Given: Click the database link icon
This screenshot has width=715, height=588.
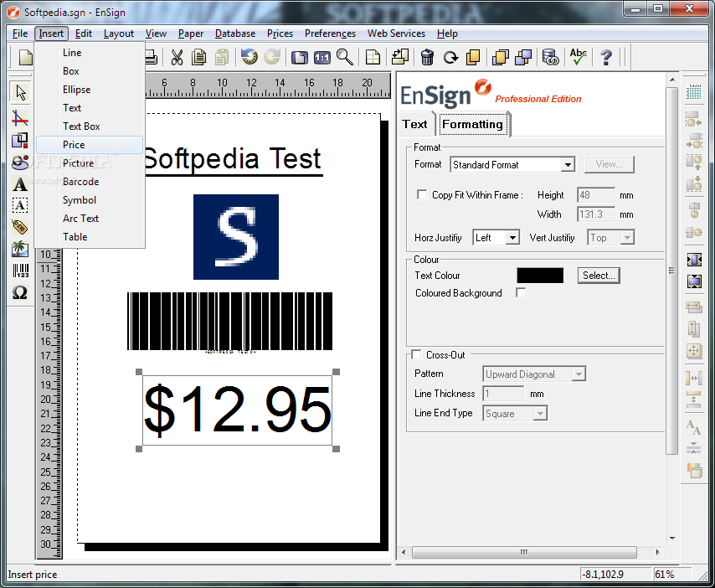Looking at the screenshot, I should pyautogui.click(x=550, y=58).
